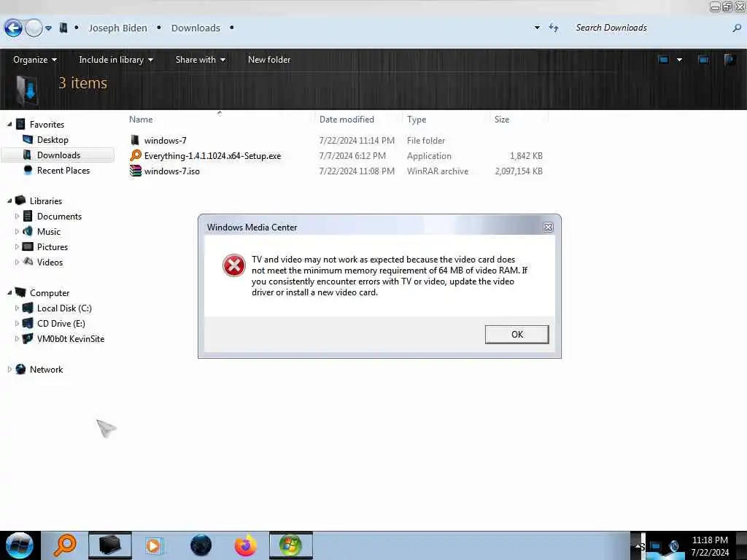This screenshot has width=747, height=560.
Task: Click the change view icon
Action: point(663,60)
